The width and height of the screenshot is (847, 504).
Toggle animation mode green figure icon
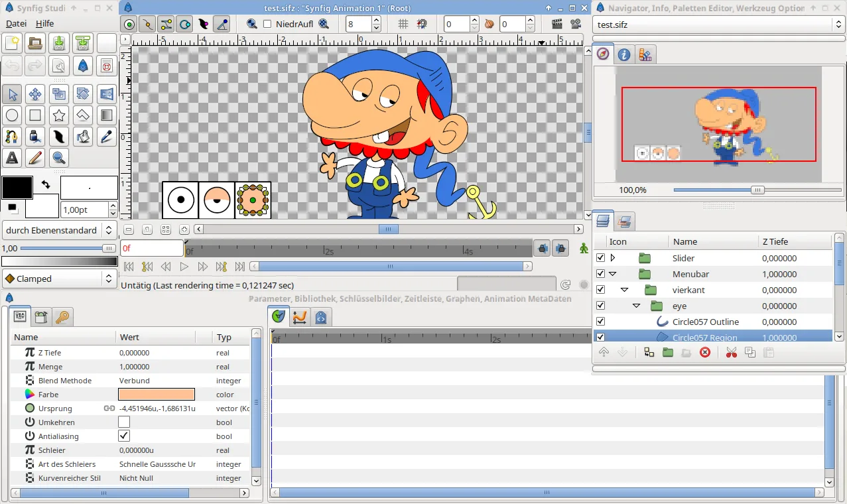(584, 248)
